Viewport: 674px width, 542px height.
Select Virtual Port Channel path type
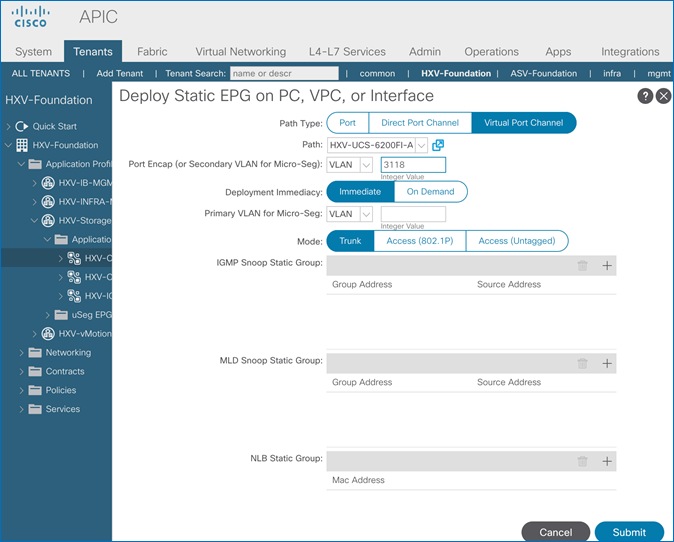click(524, 123)
